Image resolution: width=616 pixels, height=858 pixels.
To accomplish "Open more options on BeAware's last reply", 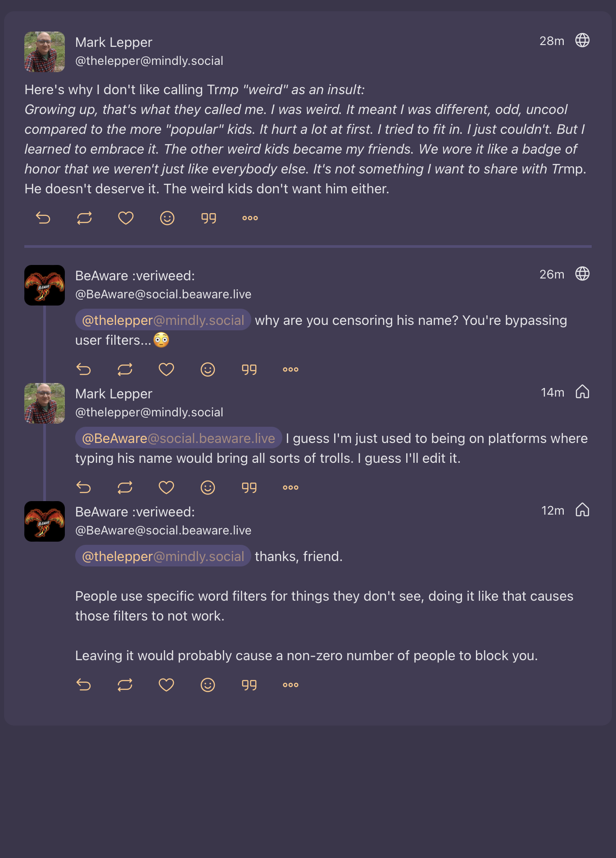I will [290, 685].
